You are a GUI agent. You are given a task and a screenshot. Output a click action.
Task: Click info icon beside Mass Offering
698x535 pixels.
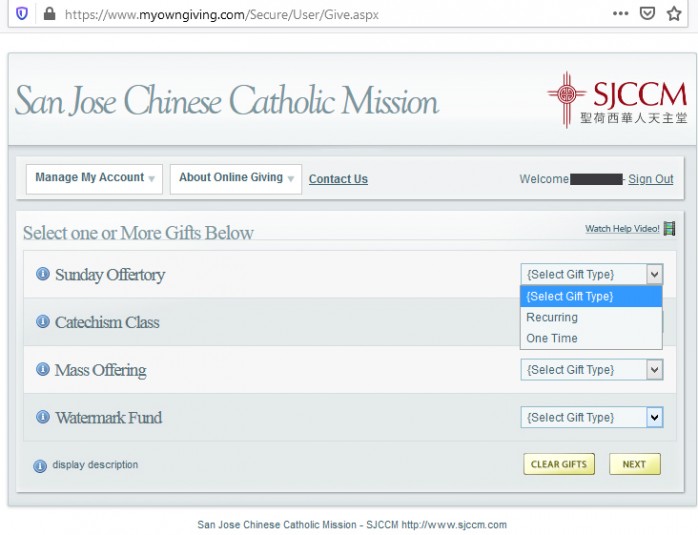43,369
